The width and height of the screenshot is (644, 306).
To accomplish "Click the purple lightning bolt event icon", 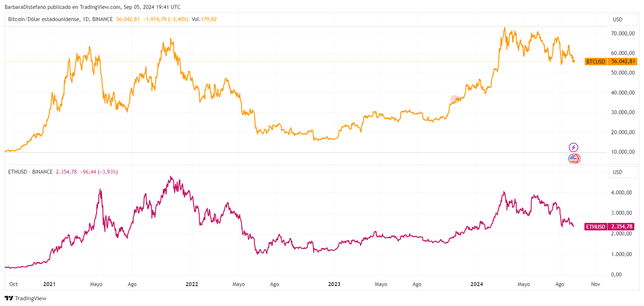I will pyautogui.click(x=573, y=147).
